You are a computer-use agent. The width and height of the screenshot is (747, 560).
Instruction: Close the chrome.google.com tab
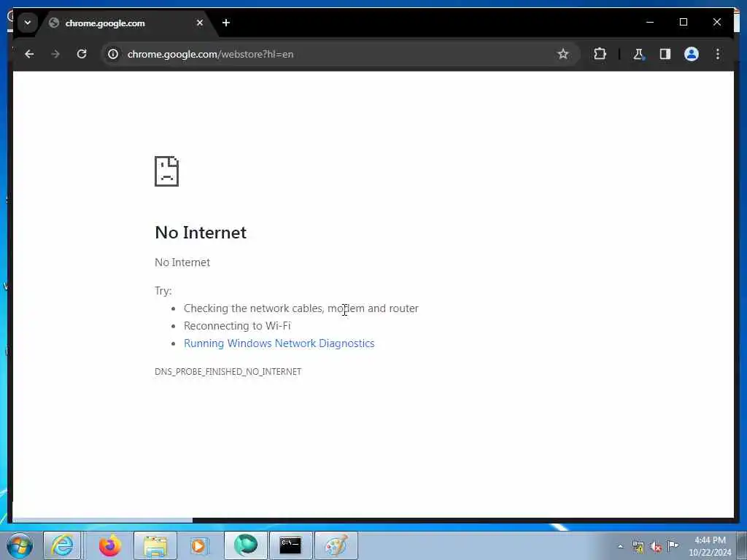pos(200,23)
